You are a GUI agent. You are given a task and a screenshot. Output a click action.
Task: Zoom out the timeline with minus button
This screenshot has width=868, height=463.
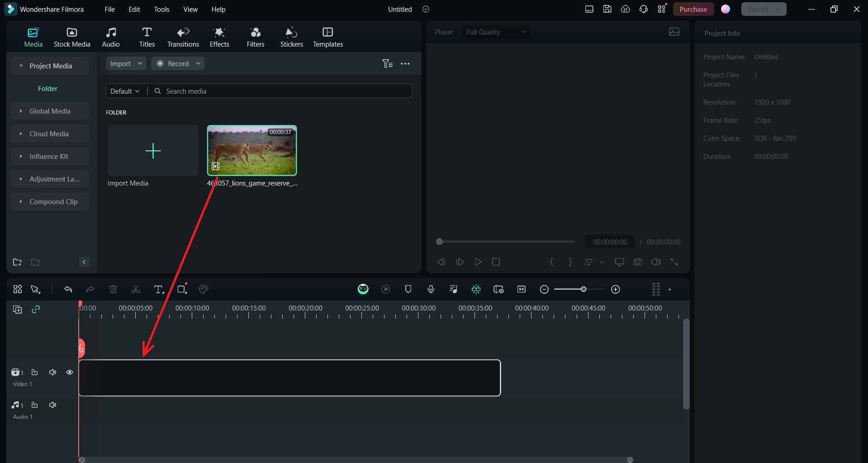544,289
